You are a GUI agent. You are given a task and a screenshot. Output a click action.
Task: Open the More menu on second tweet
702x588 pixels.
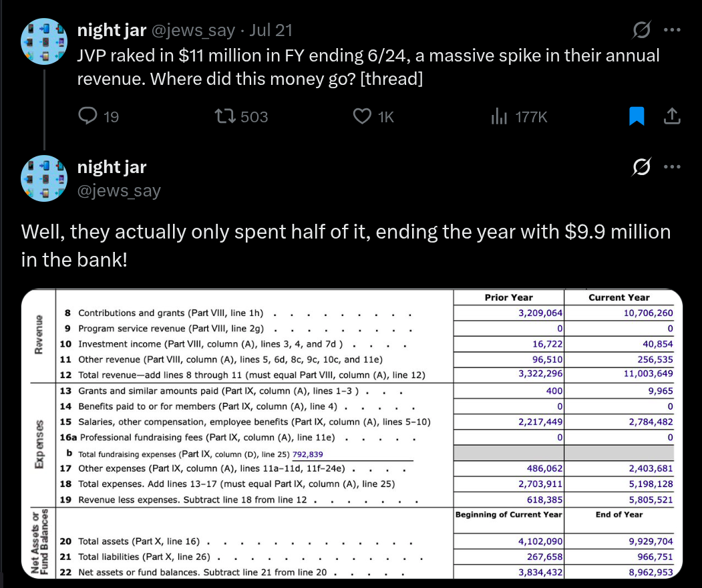point(672,167)
